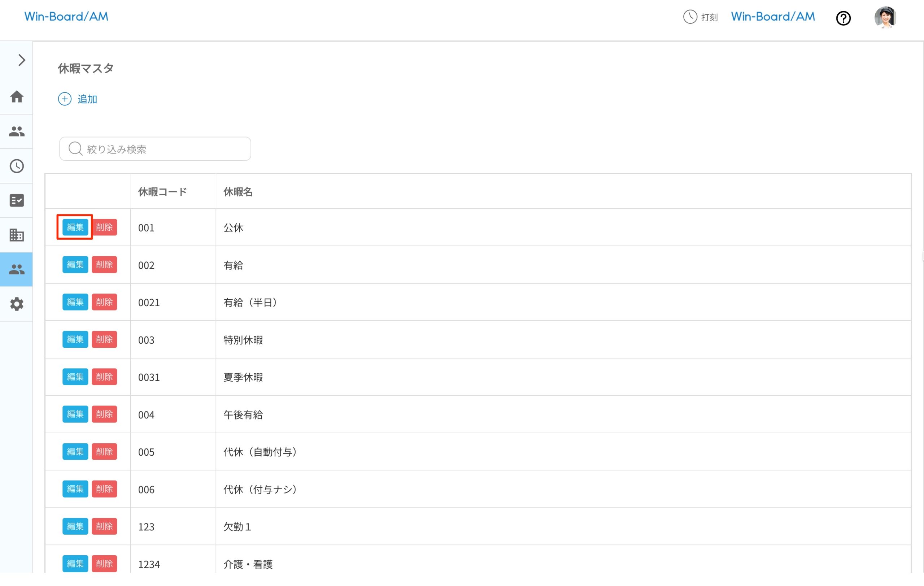Viewport: 924px width, 586px height.
Task: Open checklist approval icon in sidebar
Action: coord(17,200)
